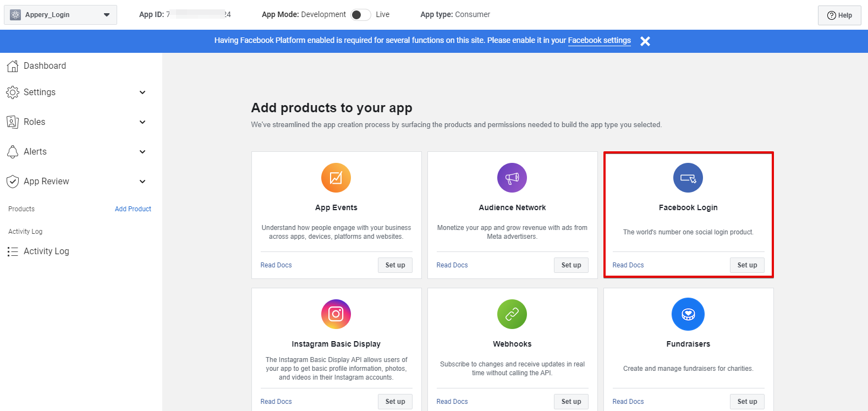Click the Roles badge icon
The height and width of the screenshot is (411, 868).
click(x=13, y=122)
